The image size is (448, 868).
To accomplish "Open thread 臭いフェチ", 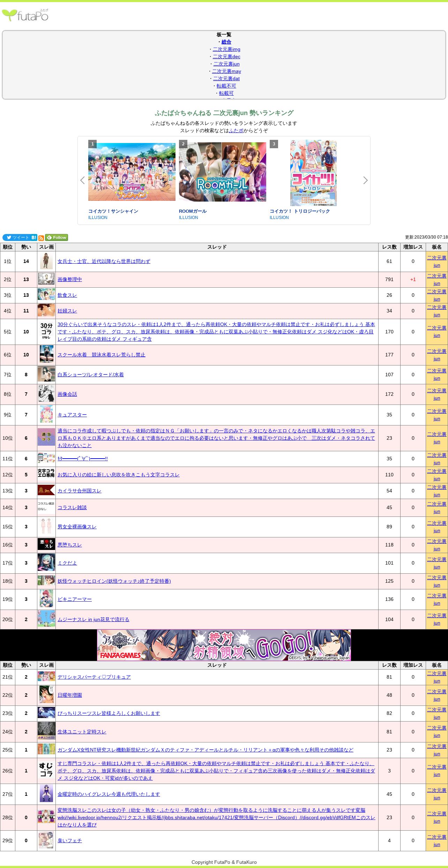I will [x=70, y=840].
